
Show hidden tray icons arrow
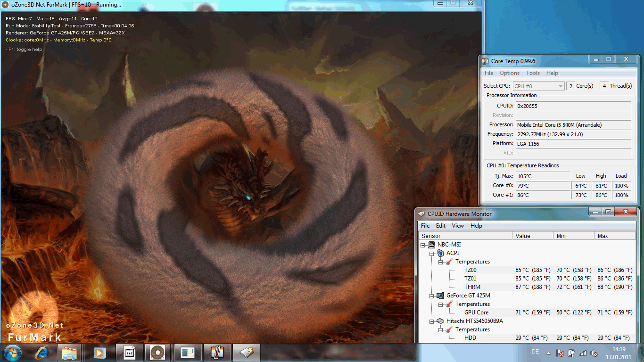point(548,353)
